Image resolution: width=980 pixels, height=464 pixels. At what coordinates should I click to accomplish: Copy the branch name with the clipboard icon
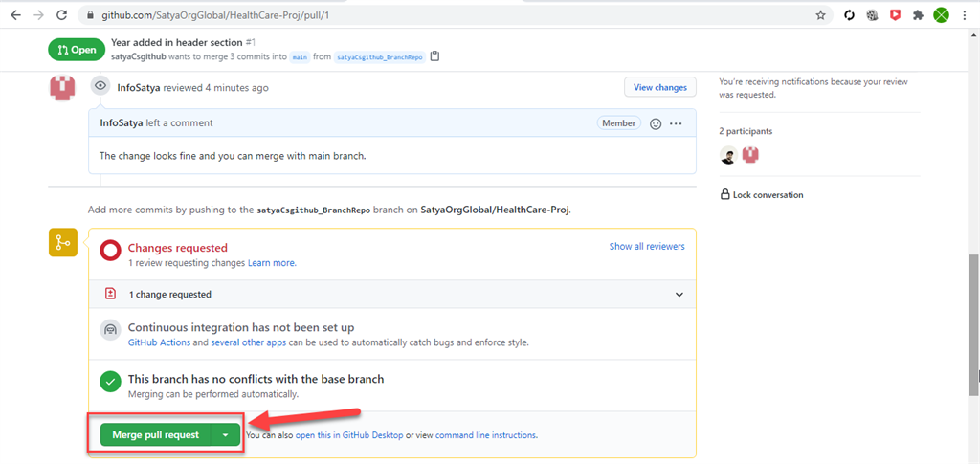(x=435, y=56)
